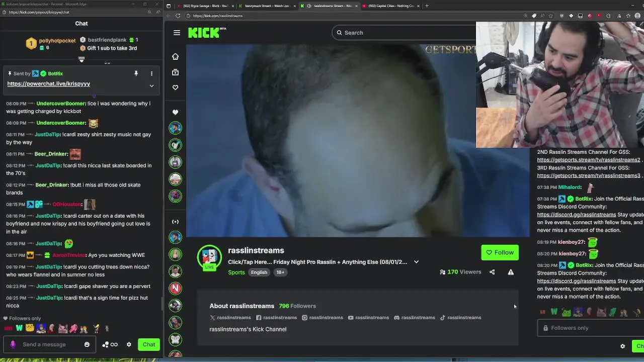The image size is (644, 362).
Task: Click the 18+ tag
Action: [280, 273]
